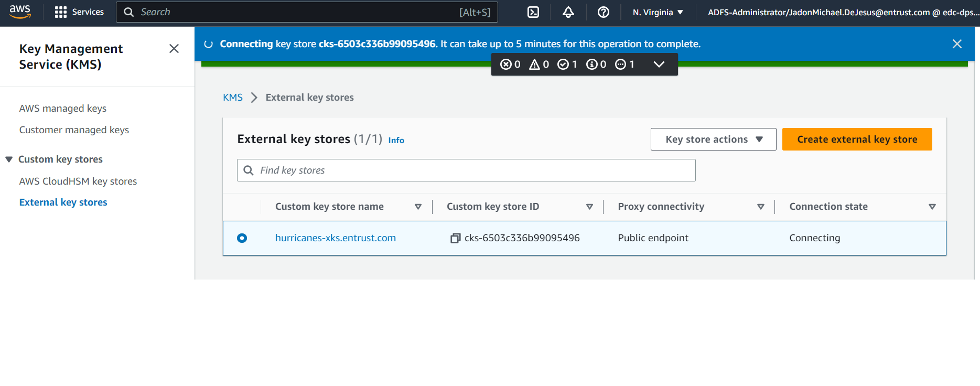This screenshot has width=980, height=386.
Task: Launch AWS CloudShell terminal icon
Action: [x=533, y=12]
